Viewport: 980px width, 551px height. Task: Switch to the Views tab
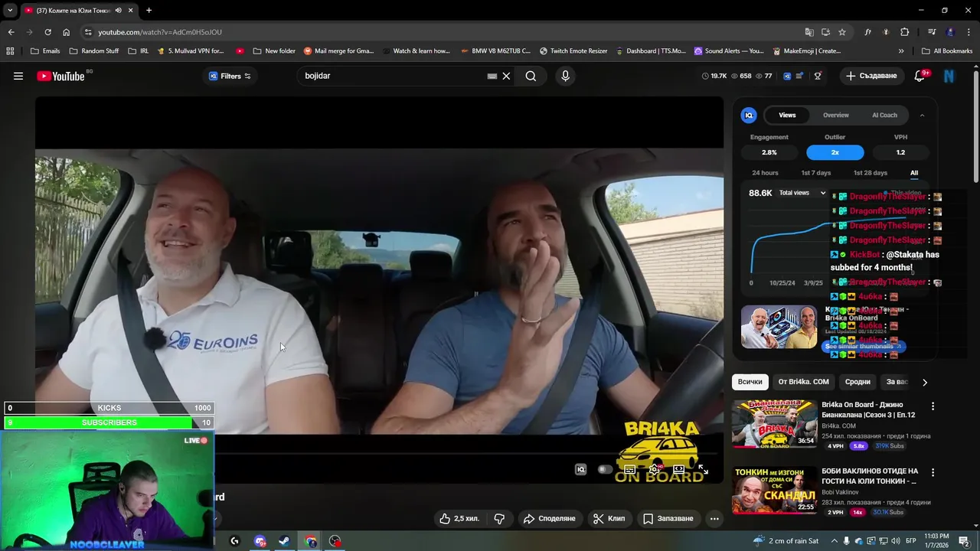(x=787, y=115)
